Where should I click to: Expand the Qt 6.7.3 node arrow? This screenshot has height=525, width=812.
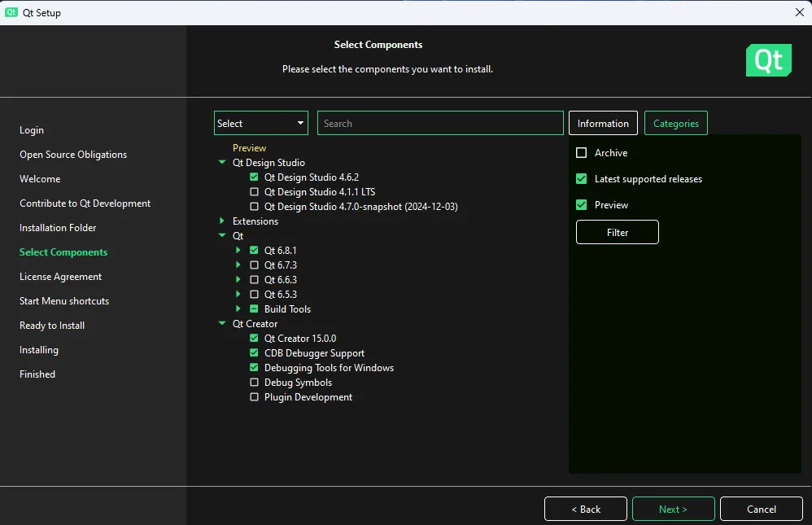[238, 265]
